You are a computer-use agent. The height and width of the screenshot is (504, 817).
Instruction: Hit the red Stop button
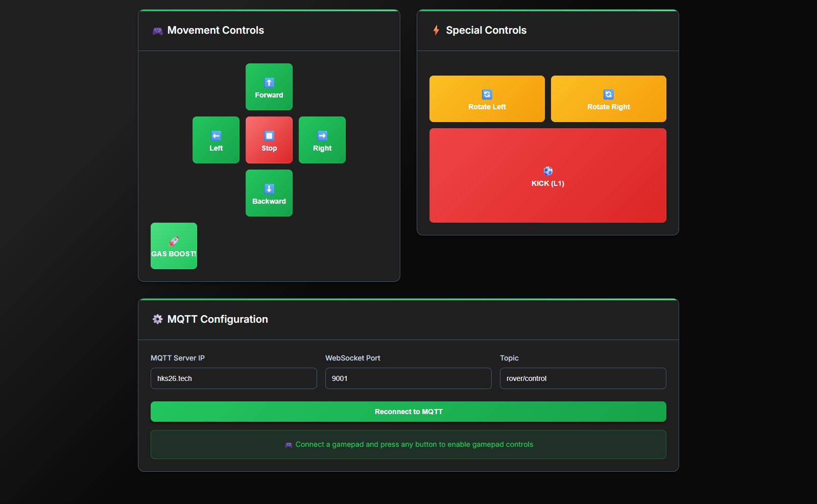pos(269,140)
